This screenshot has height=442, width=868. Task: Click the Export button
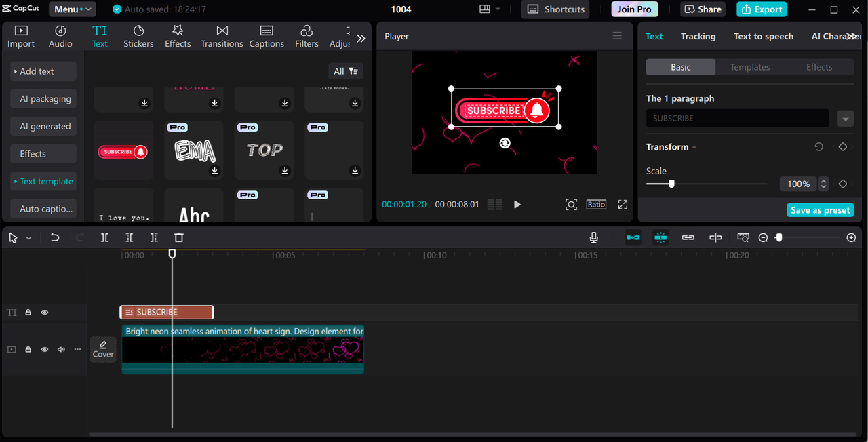[762, 9]
